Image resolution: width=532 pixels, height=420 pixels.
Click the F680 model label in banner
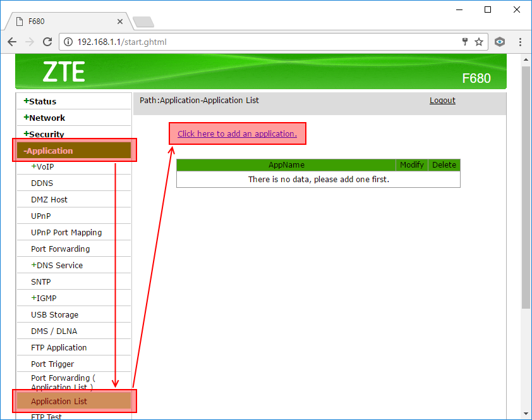click(x=476, y=78)
